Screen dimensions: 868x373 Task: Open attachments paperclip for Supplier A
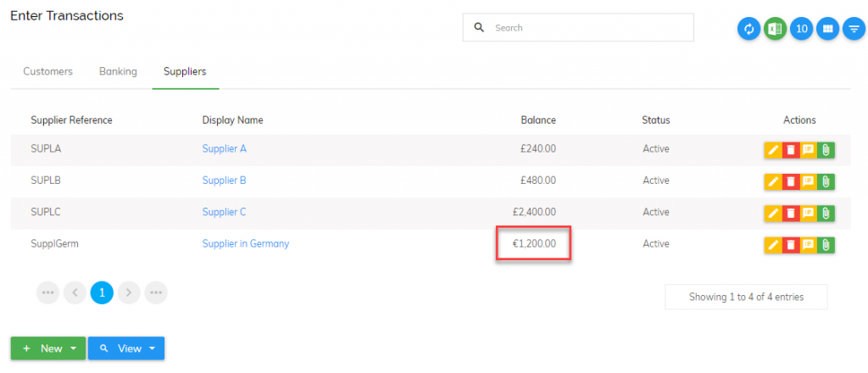click(826, 150)
